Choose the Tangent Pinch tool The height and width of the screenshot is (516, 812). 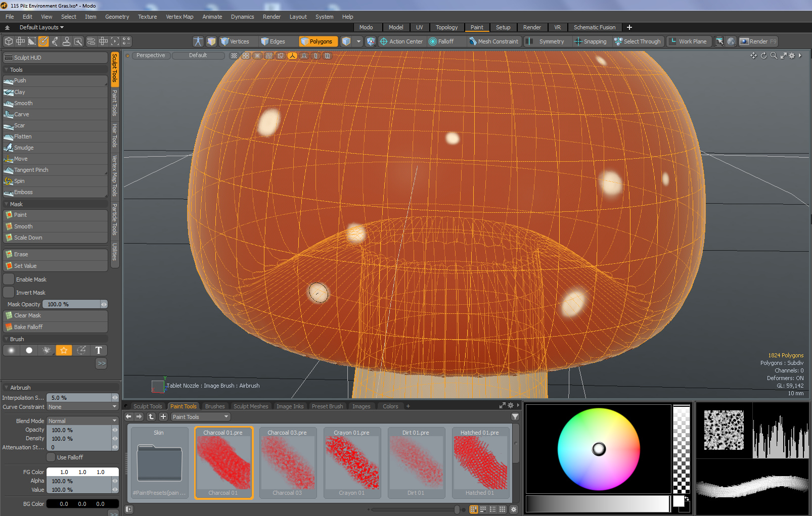31,170
